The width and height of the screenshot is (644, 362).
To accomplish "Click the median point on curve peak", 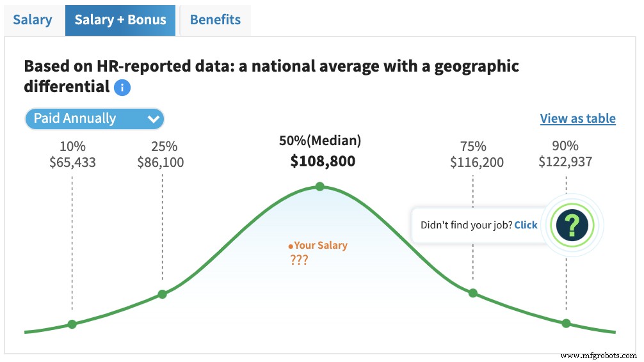I will (320, 187).
